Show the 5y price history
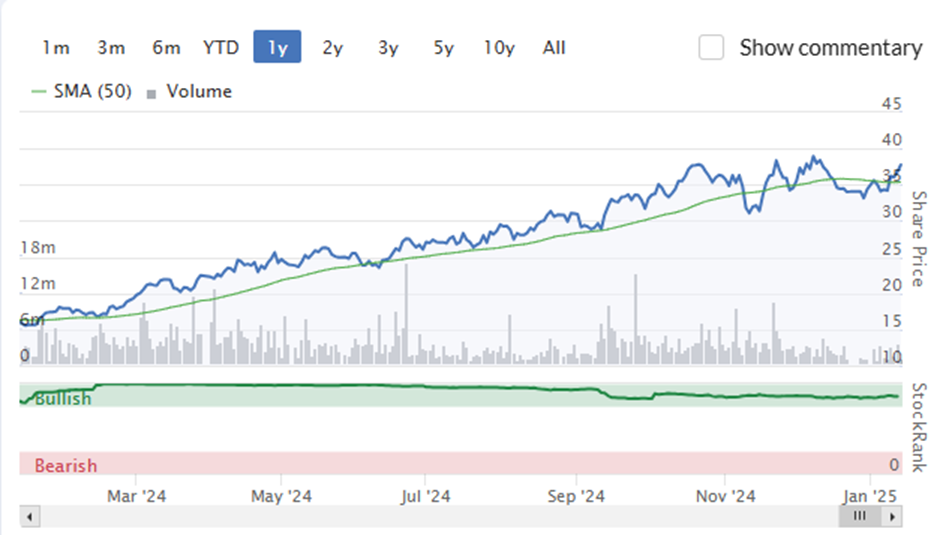 coord(443,47)
